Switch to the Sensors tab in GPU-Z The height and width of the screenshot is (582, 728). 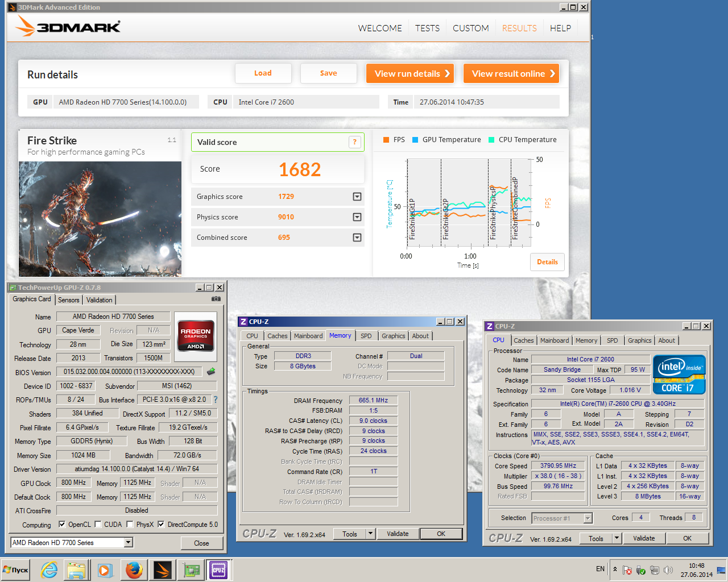click(69, 300)
